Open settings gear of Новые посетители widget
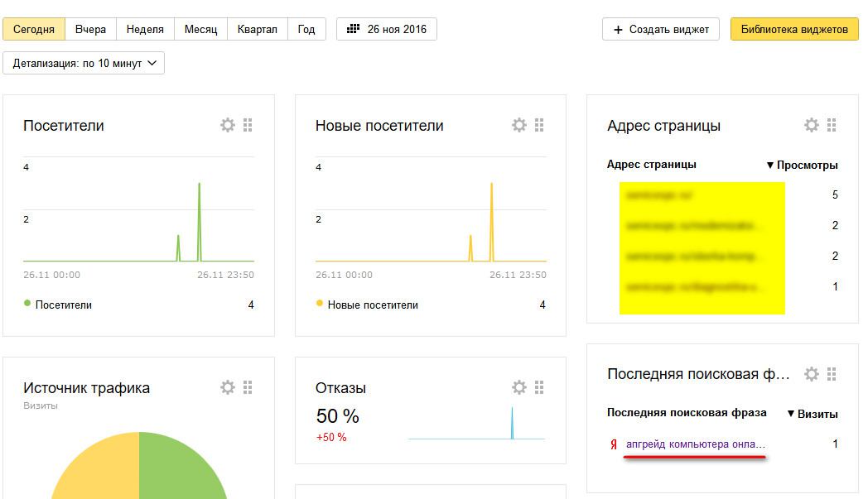The height and width of the screenshot is (499, 868). [519, 125]
